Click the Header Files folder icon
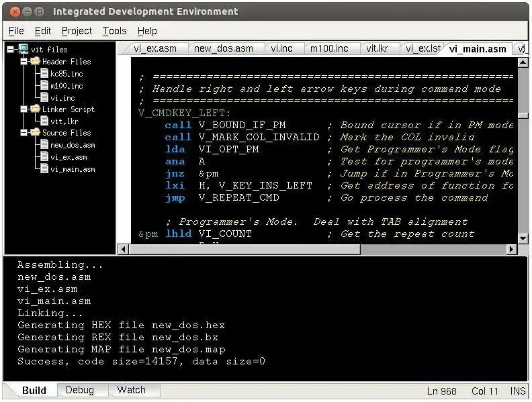Viewport: 532px width, 402px height. [35, 61]
